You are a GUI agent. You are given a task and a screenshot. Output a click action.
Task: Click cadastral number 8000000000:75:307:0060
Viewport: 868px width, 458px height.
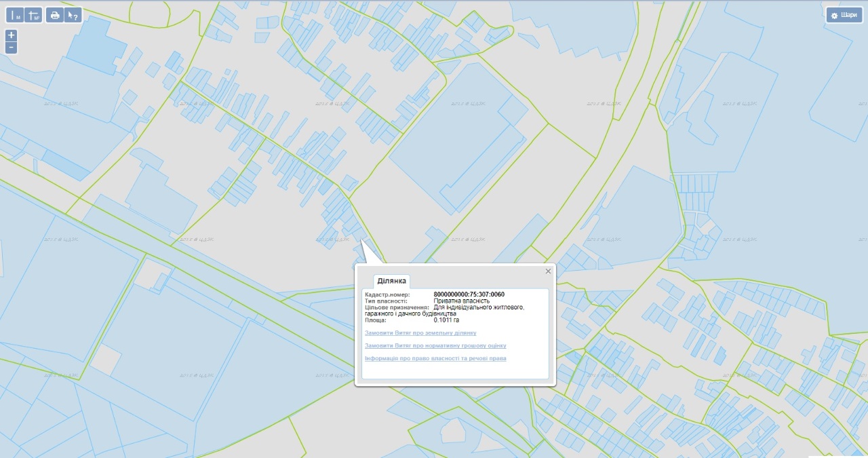(469, 294)
